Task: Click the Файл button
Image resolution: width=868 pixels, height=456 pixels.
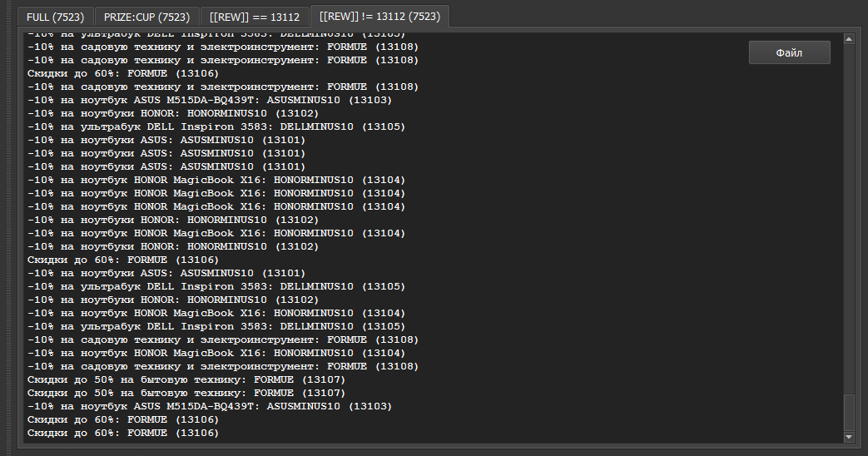Action: (790, 52)
